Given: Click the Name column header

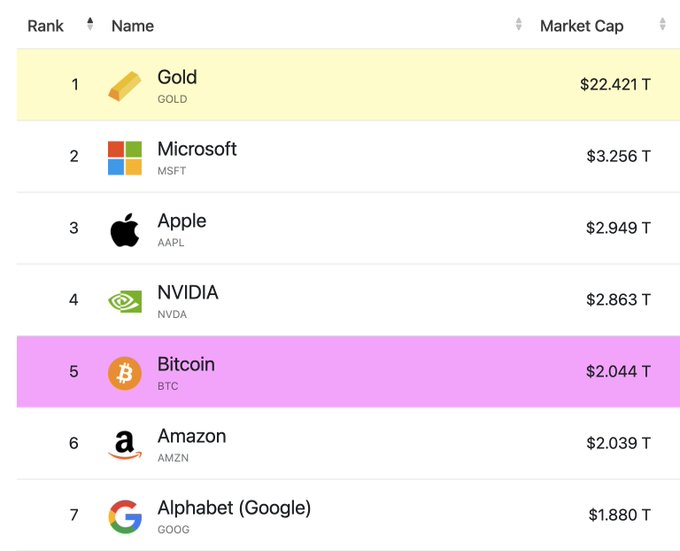Looking at the screenshot, I should click(133, 26).
